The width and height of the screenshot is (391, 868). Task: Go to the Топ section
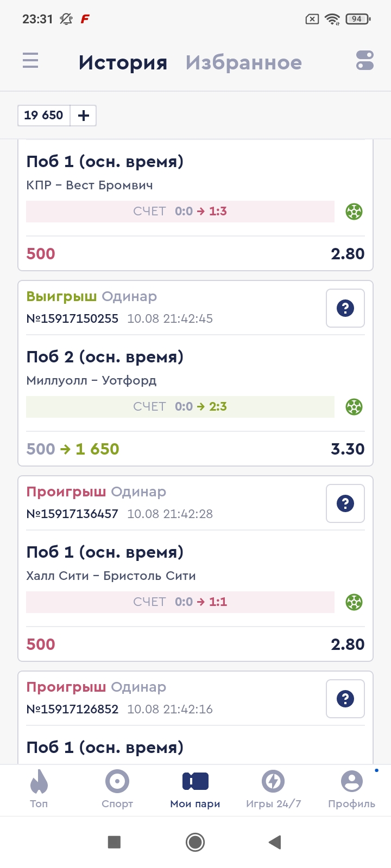coord(39,789)
